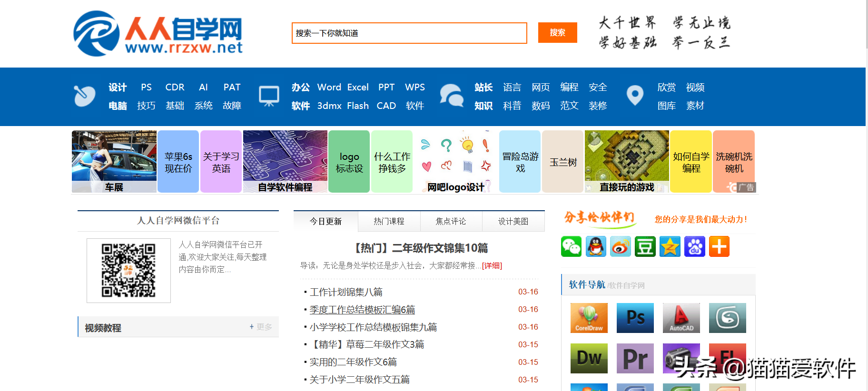Go to Word in the navigation bar

329,87
